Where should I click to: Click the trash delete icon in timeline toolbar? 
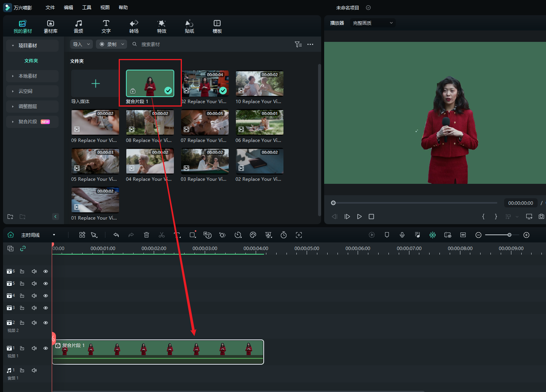tap(146, 235)
